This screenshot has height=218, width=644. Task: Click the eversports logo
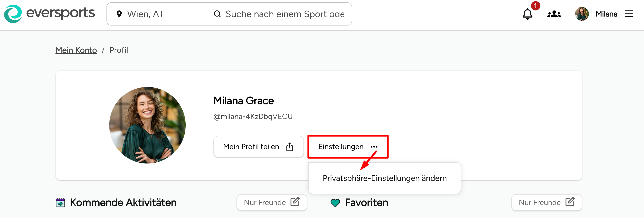pyautogui.click(x=49, y=14)
